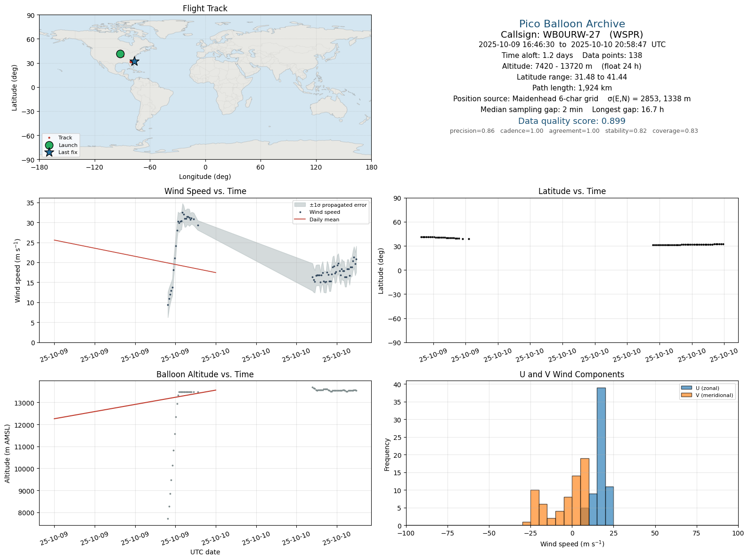749x560 pixels.
Task: Click the red Daily mean line sample in legend
Action: point(300,219)
